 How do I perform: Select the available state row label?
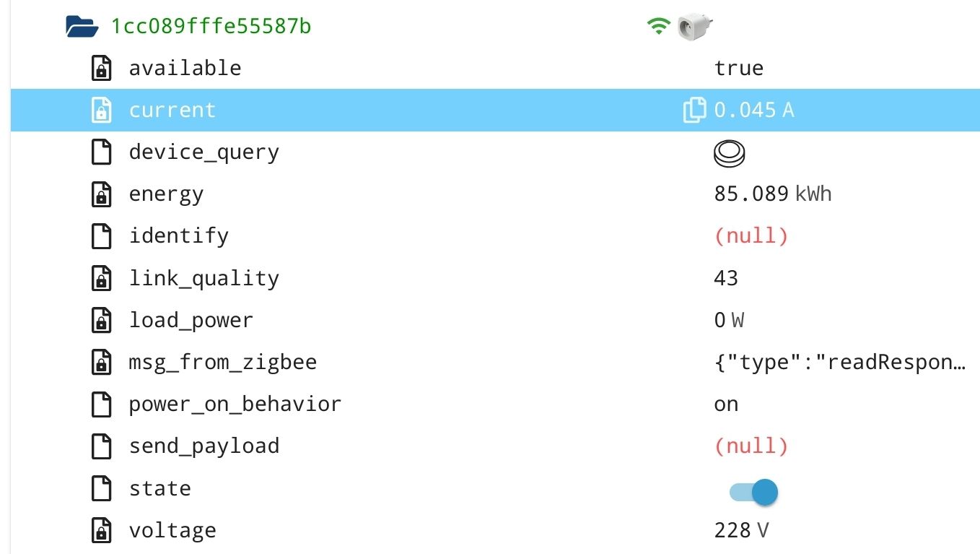(185, 68)
